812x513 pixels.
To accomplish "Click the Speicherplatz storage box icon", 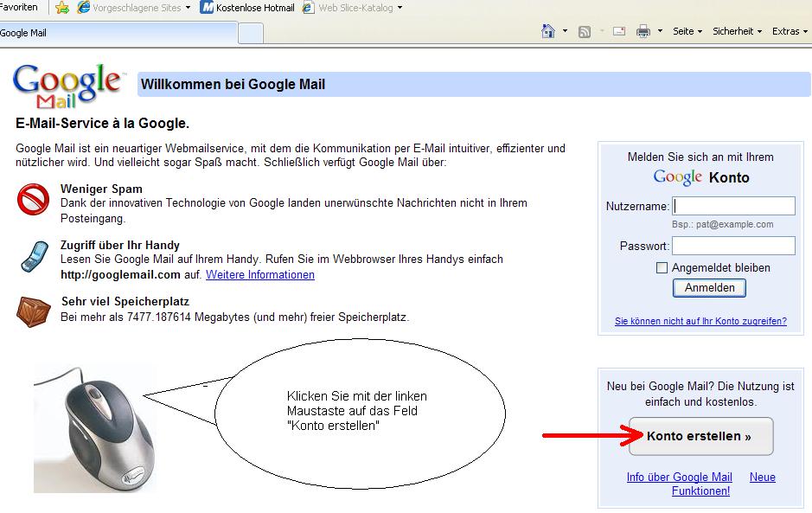I will coord(33,311).
